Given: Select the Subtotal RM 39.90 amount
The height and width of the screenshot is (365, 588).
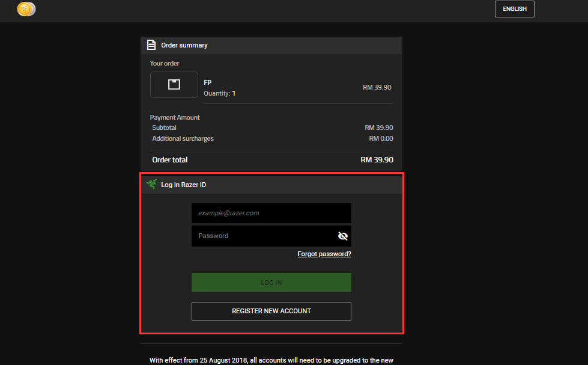Looking at the screenshot, I should point(379,127).
